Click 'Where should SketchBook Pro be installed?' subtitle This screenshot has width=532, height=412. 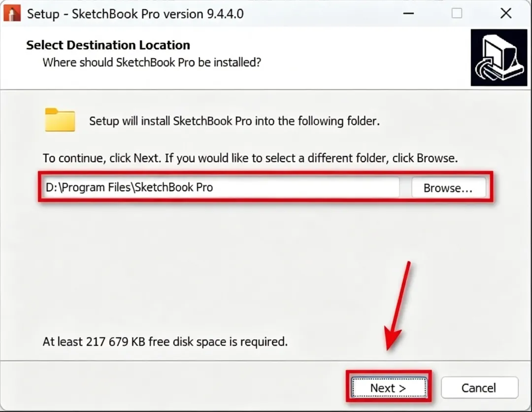152,63
